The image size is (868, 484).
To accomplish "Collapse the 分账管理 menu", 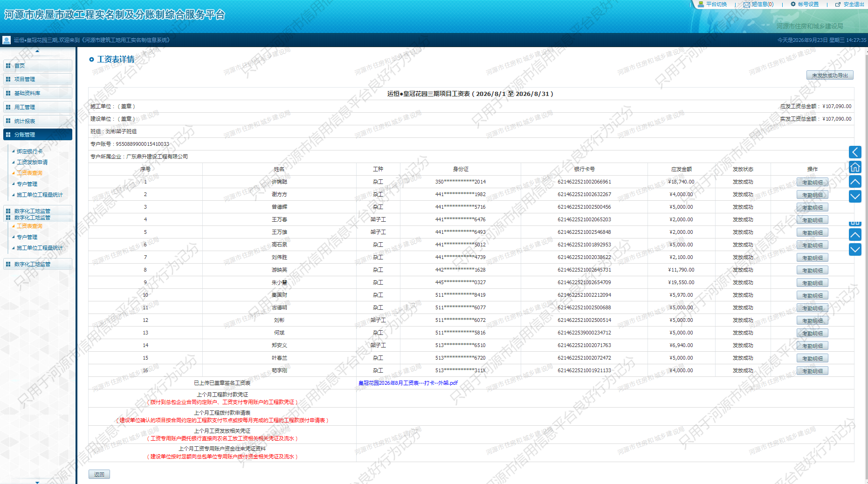I will (38, 135).
